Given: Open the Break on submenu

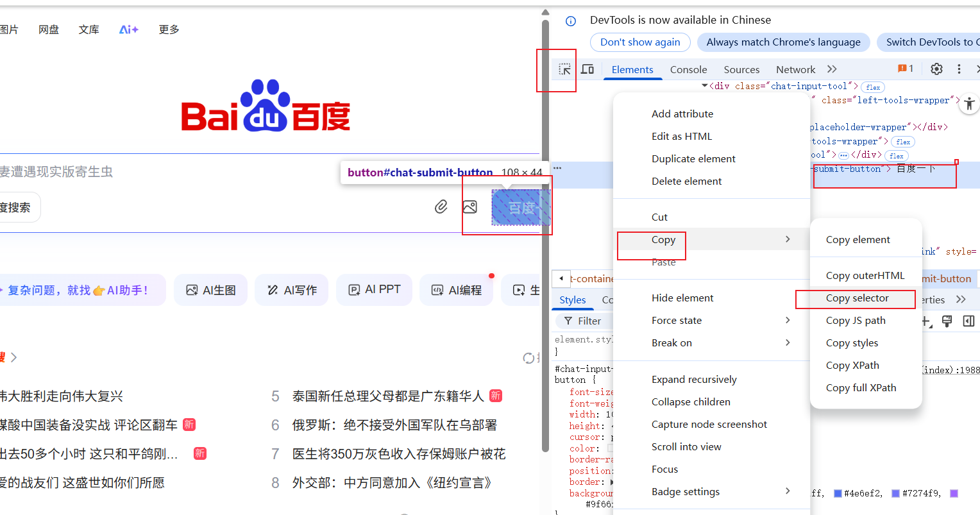Looking at the screenshot, I should (x=712, y=342).
